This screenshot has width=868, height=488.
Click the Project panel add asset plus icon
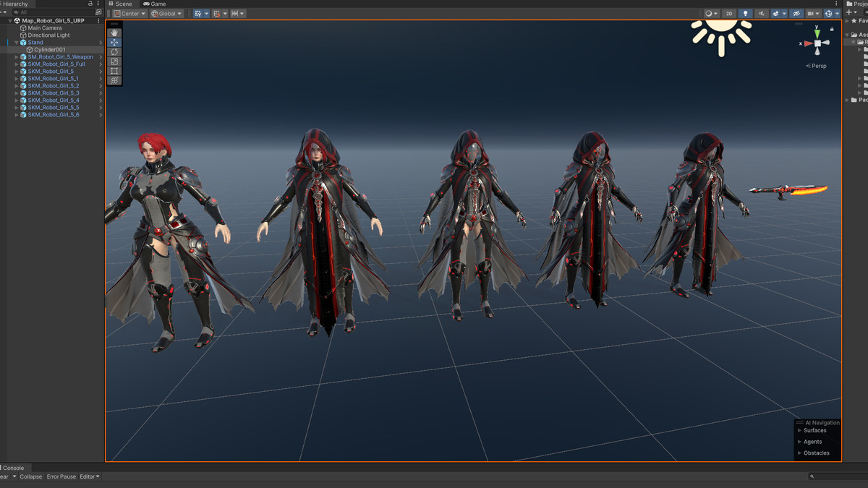pyautogui.click(x=849, y=12)
